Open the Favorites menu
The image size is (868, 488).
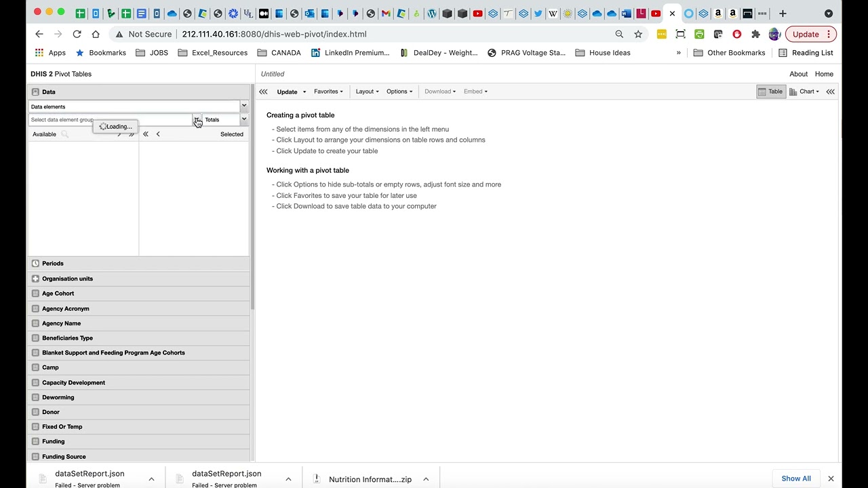pyautogui.click(x=328, y=91)
